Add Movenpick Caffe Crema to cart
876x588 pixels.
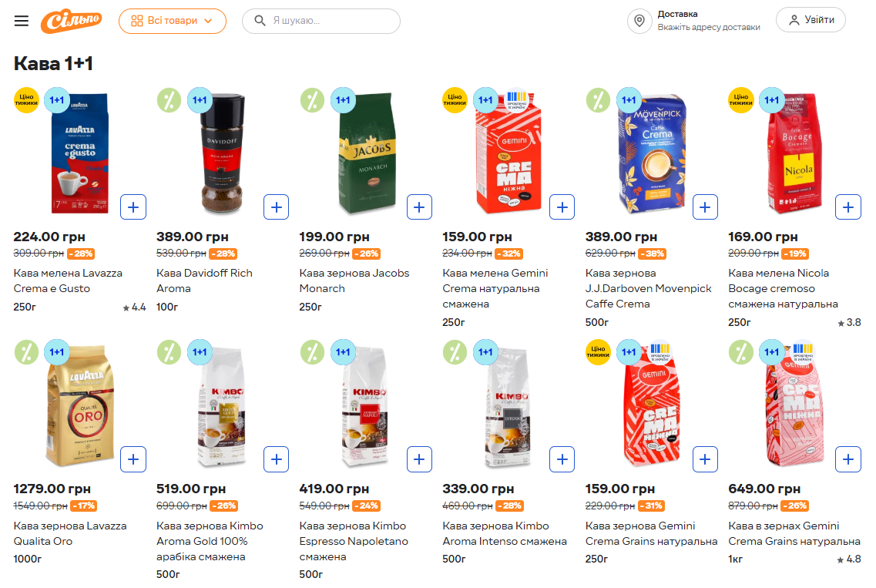click(x=705, y=207)
